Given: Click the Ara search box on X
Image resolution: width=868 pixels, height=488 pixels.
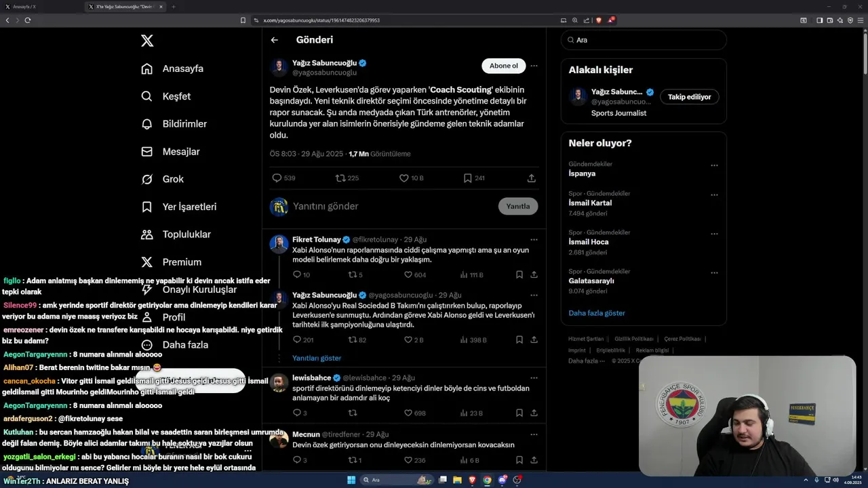Looking at the screenshot, I should point(644,40).
